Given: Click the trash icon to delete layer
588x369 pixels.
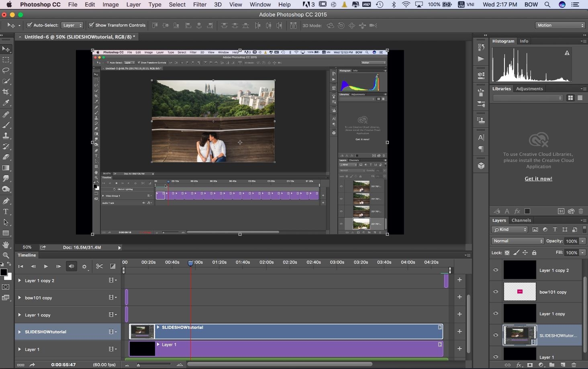Looking at the screenshot, I should 574,365.
